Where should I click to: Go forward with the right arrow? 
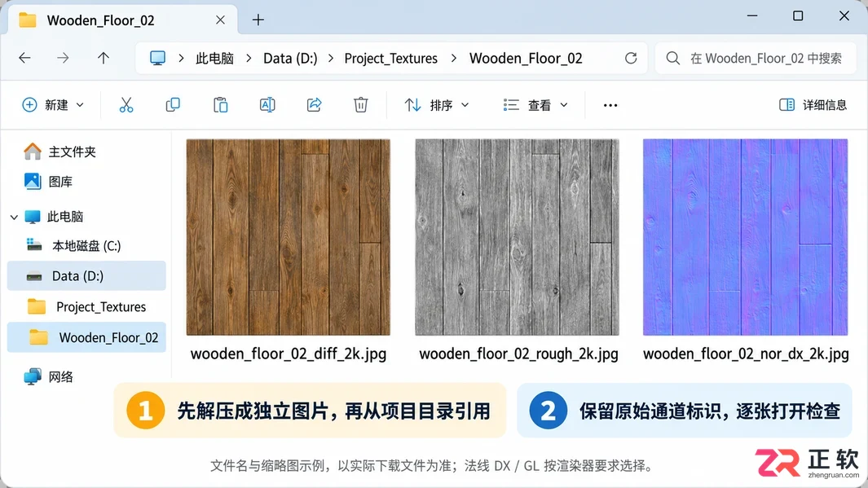pyautogui.click(x=63, y=58)
